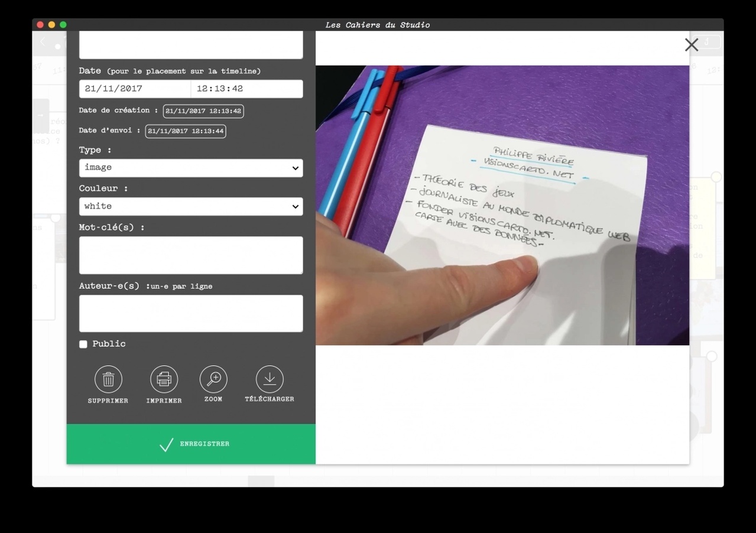Click the Date d'envoi timestamp badge

click(x=185, y=131)
